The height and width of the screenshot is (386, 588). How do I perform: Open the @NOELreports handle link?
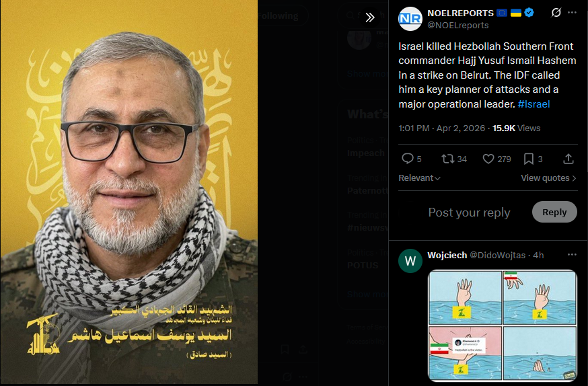458,26
